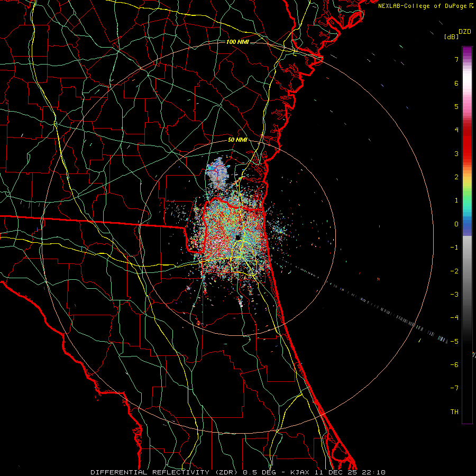
Task: Click the -5 value on color scale
Action: (454, 342)
